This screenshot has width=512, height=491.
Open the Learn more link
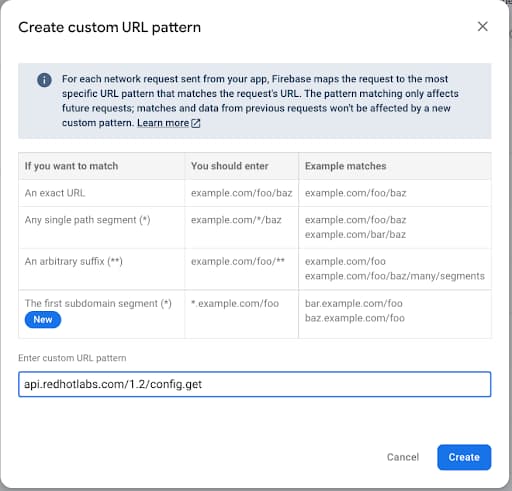163,123
